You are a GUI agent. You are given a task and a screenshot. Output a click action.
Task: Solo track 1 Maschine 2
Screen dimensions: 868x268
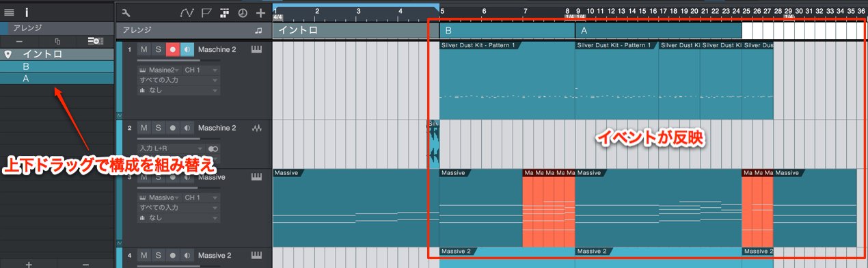(158, 50)
